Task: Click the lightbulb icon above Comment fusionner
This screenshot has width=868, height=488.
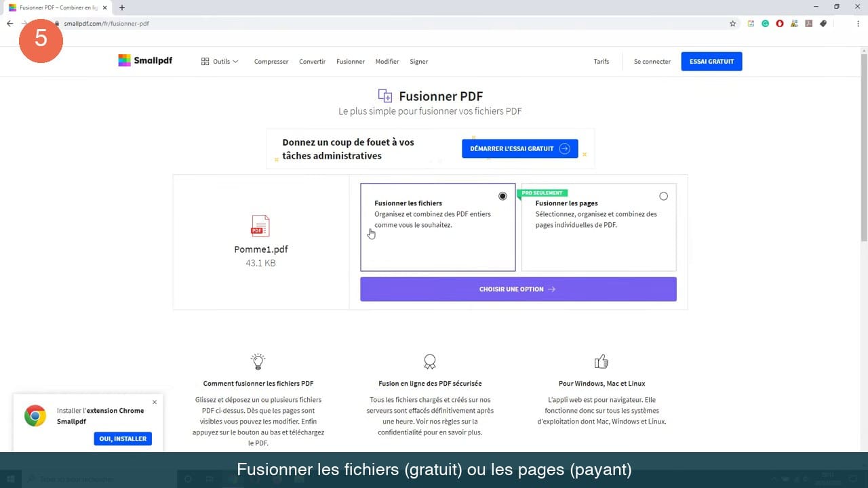Action: (x=258, y=361)
